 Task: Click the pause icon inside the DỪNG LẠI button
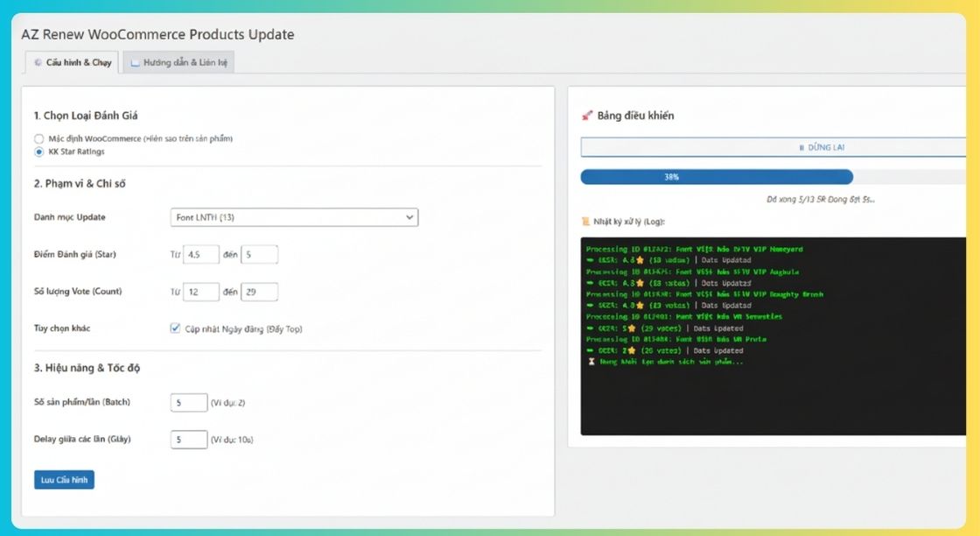coord(801,147)
